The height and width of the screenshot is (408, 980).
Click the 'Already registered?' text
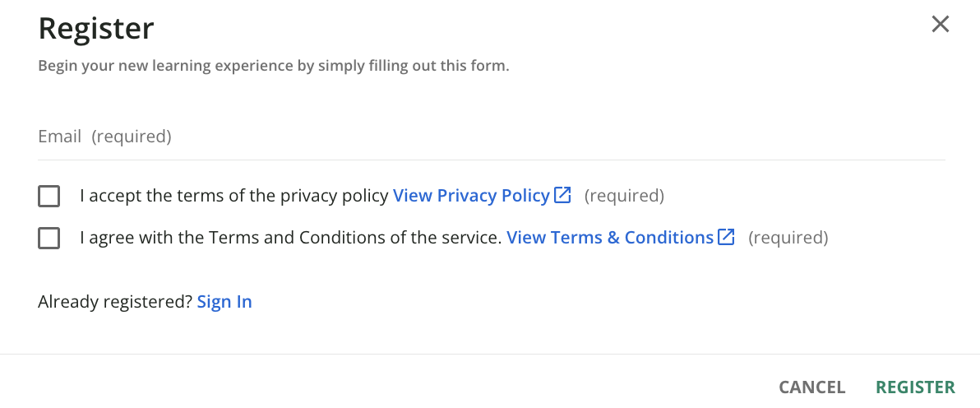tap(115, 302)
